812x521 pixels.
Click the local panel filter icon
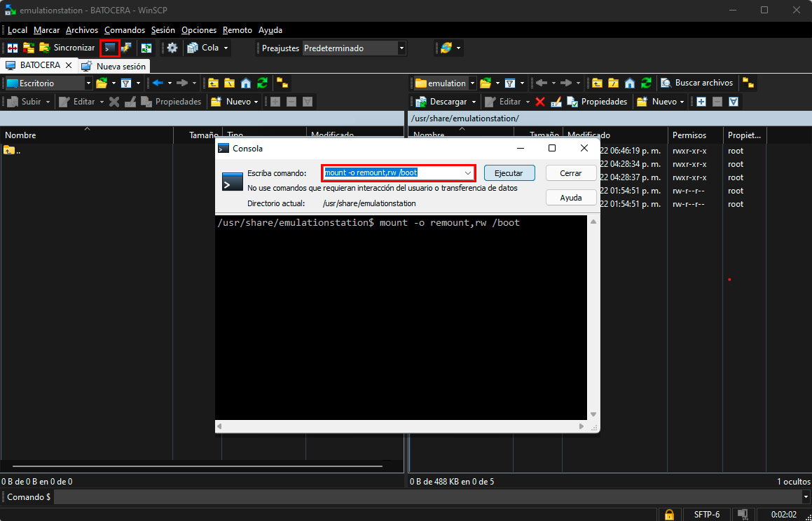(x=127, y=83)
